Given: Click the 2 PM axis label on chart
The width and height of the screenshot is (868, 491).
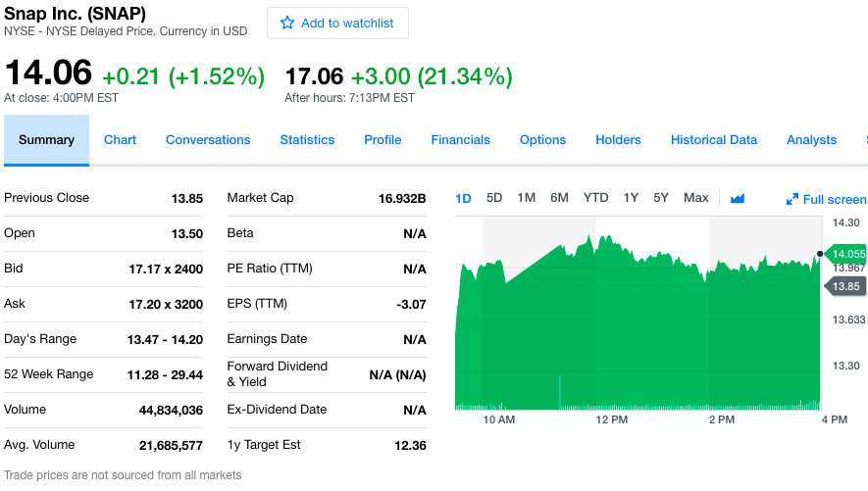Looking at the screenshot, I should coord(722,419).
